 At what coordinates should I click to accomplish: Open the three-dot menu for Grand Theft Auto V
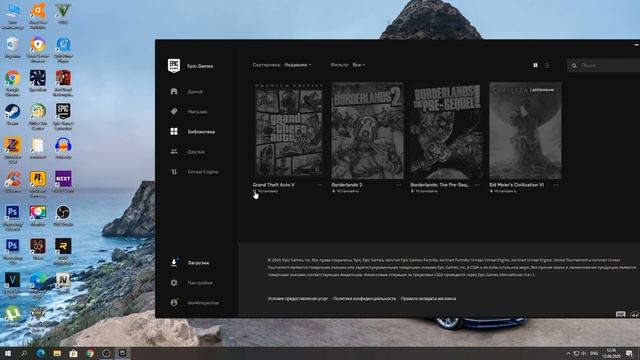coord(319,185)
